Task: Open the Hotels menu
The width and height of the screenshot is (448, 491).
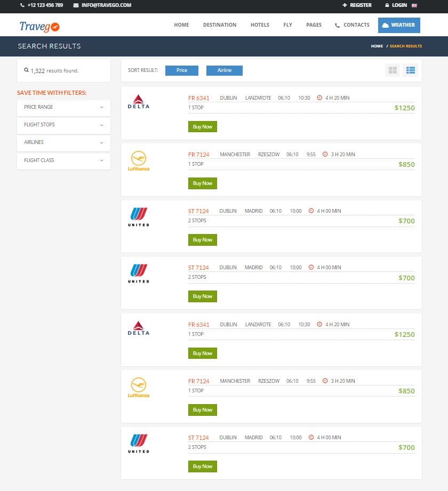Action: 260,25
